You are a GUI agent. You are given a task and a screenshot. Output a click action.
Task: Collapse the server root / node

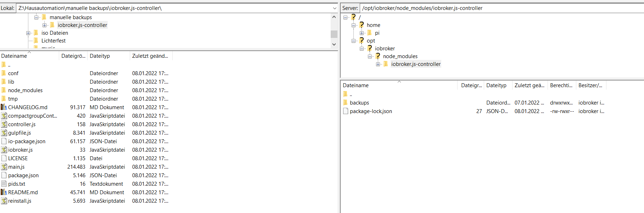pyautogui.click(x=345, y=17)
